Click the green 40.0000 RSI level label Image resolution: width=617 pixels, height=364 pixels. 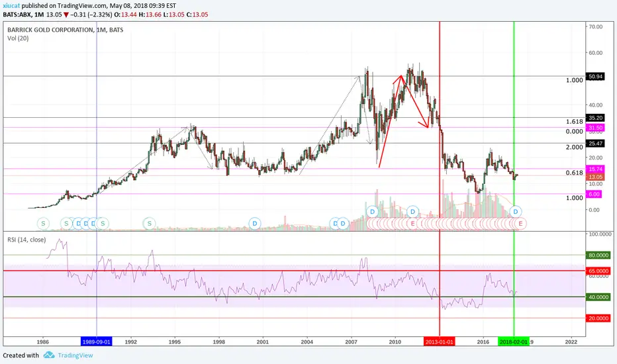click(598, 297)
